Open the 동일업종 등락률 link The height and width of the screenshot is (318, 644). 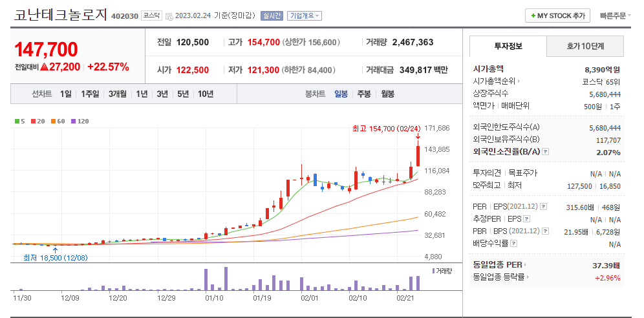(499, 277)
